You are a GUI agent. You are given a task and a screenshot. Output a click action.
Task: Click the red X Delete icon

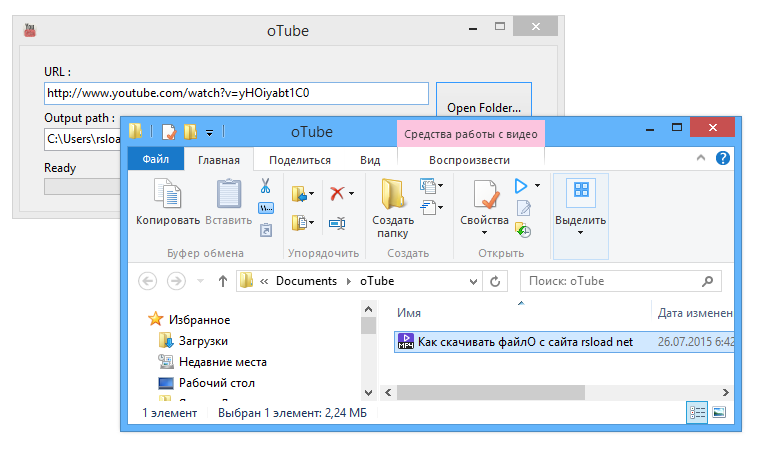click(337, 193)
